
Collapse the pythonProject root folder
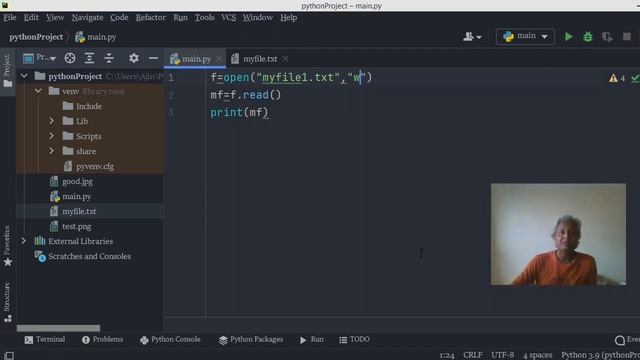point(24,76)
